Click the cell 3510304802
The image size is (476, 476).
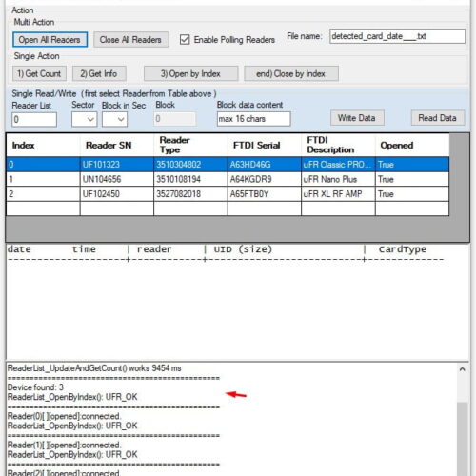[x=190, y=165]
